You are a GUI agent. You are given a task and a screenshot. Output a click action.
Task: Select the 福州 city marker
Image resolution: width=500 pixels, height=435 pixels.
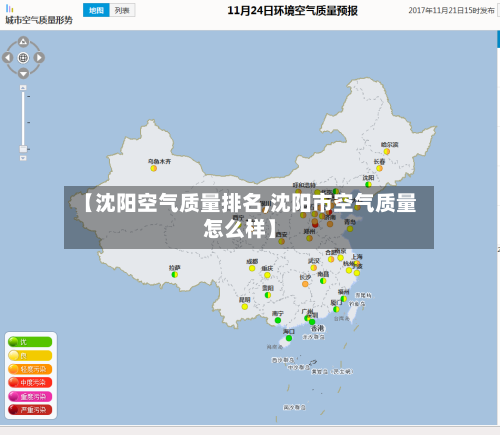pyautogui.click(x=343, y=299)
